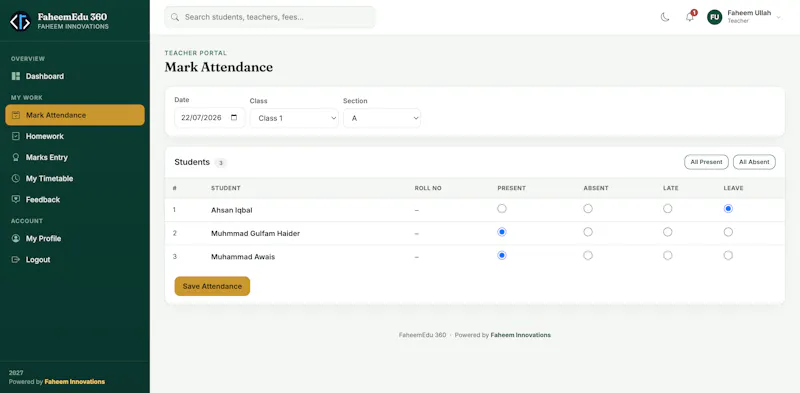Click the Homework checklist icon
800x393 pixels.
16,136
